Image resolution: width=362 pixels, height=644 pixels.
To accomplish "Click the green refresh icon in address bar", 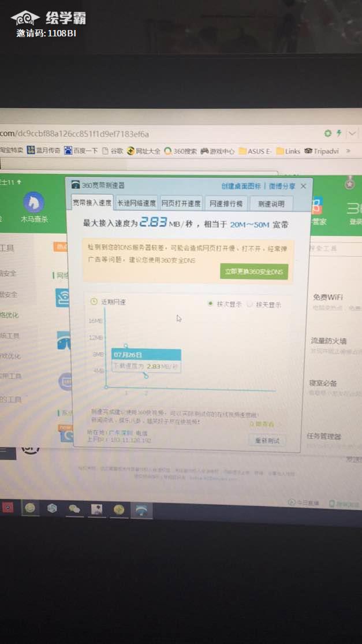I will tap(327, 133).
